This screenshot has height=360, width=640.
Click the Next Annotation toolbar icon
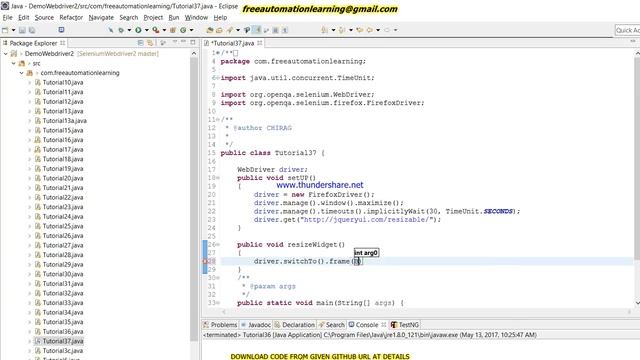324,30
